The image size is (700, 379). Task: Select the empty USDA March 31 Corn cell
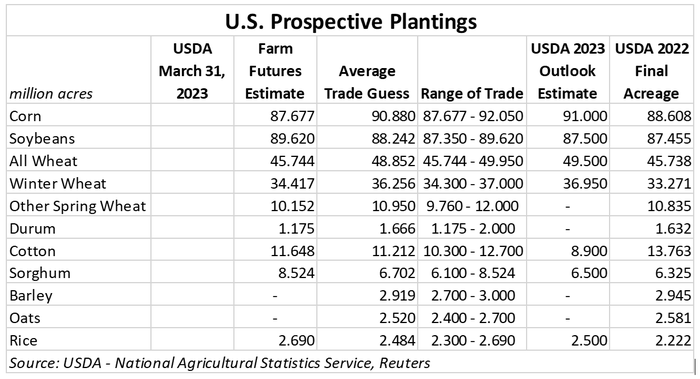(192, 116)
